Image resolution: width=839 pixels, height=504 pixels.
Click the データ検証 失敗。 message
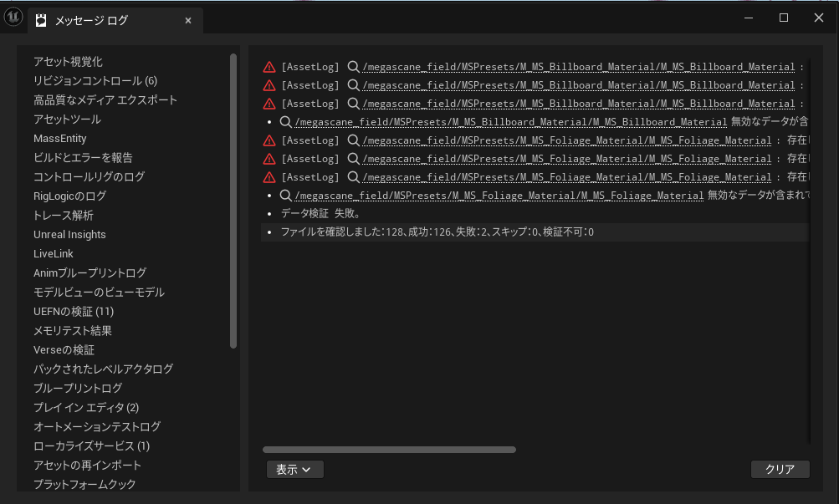tap(321, 214)
